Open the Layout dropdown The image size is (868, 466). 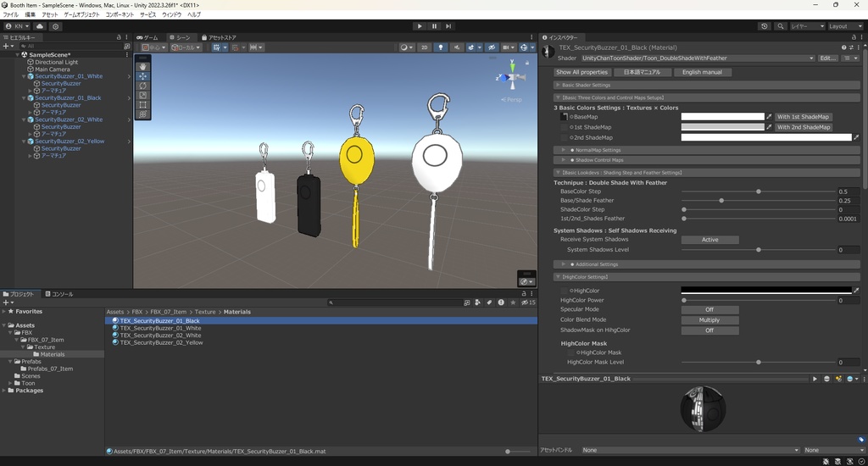pyautogui.click(x=844, y=26)
